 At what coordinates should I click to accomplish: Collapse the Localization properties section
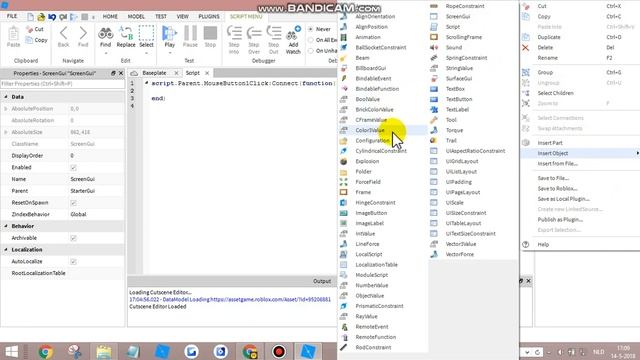click(x=6, y=250)
